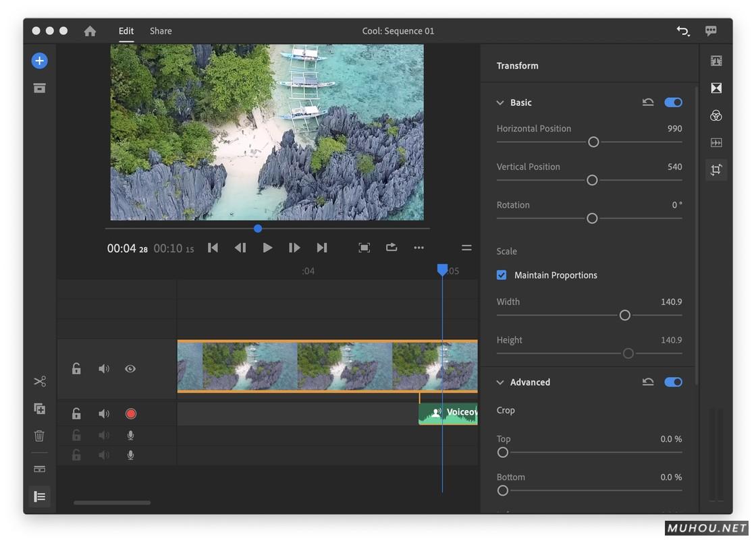Click the undo arrow in title bar

[x=682, y=31]
